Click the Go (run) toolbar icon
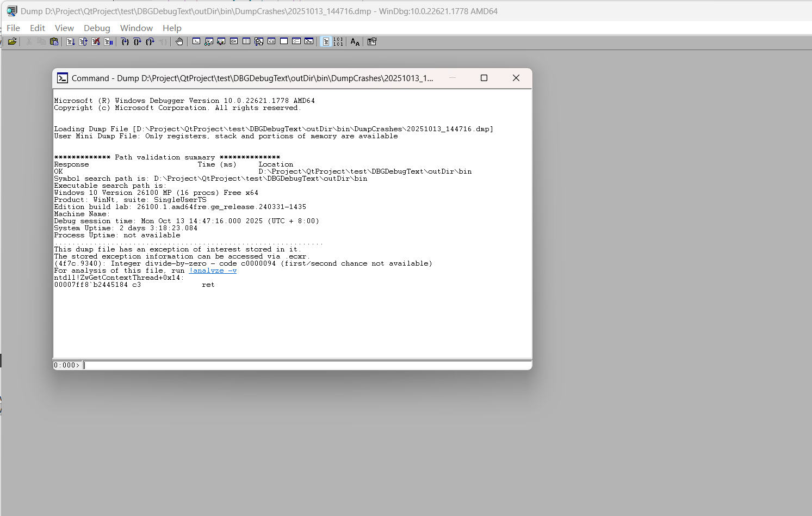Image resolution: width=812 pixels, height=516 pixels. pos(71,41)
